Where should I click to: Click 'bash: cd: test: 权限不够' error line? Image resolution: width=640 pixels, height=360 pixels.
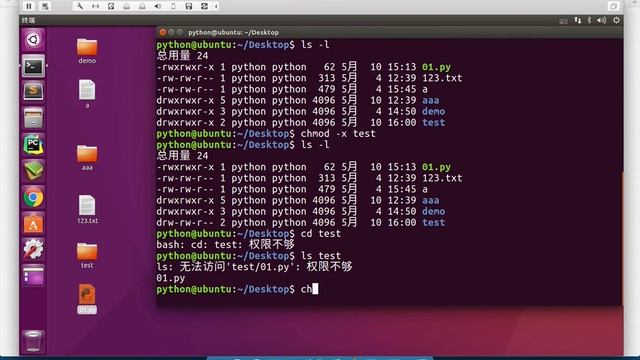tap(225, 244)
